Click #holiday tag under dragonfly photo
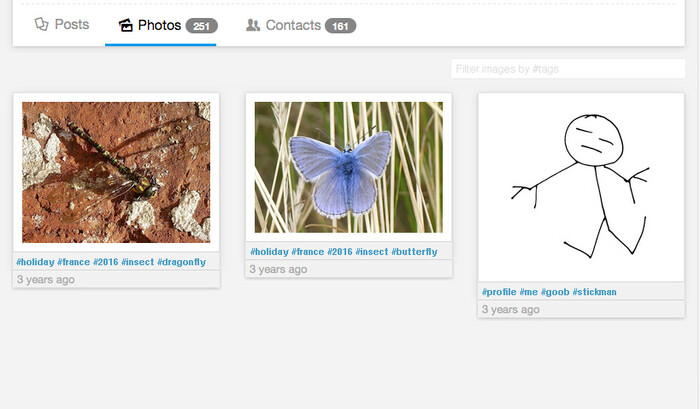This screenshot has width=700, height=409. pos(35,262)
